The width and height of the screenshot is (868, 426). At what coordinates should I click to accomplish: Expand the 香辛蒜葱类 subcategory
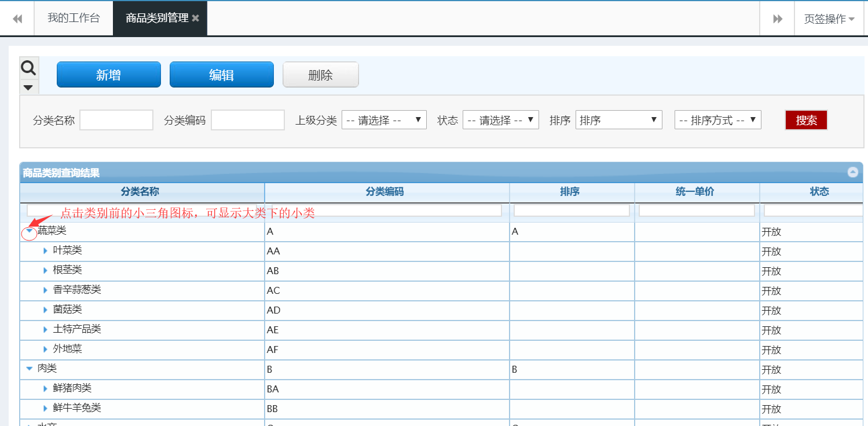pos(46,290)
